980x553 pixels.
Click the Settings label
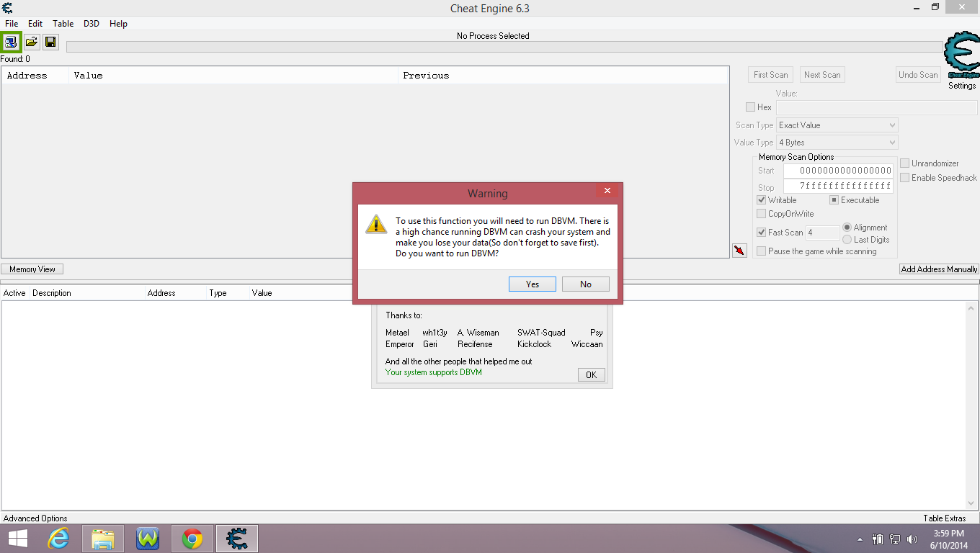(x=962, y=86)
